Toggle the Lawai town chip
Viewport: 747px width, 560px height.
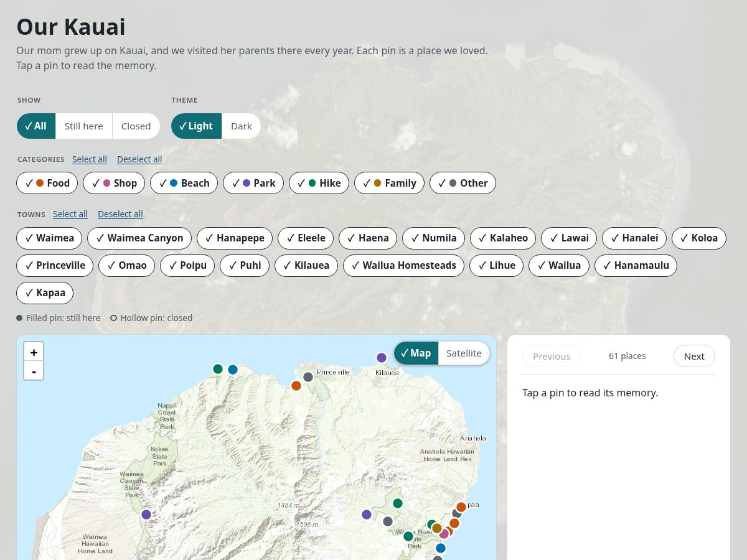point(570,238)
